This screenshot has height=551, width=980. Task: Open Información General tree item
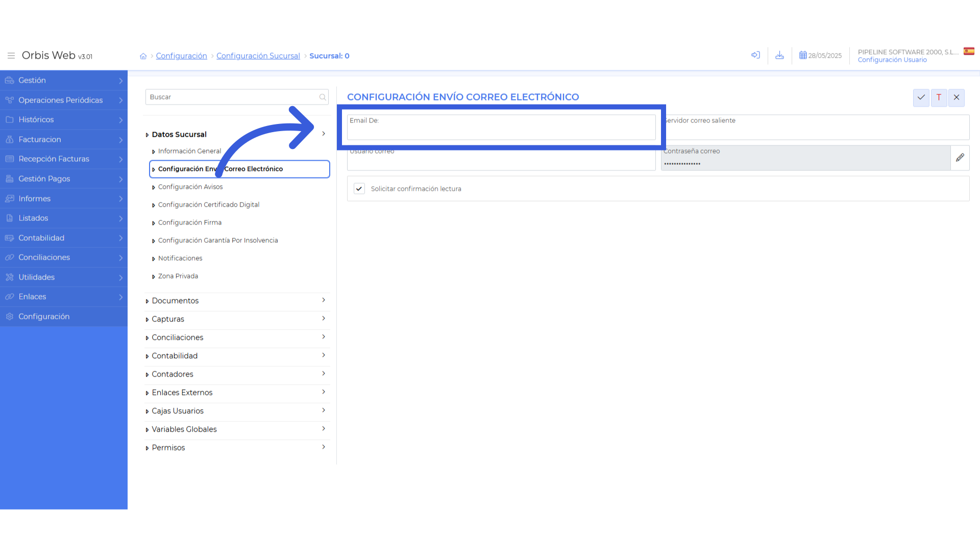189,151
